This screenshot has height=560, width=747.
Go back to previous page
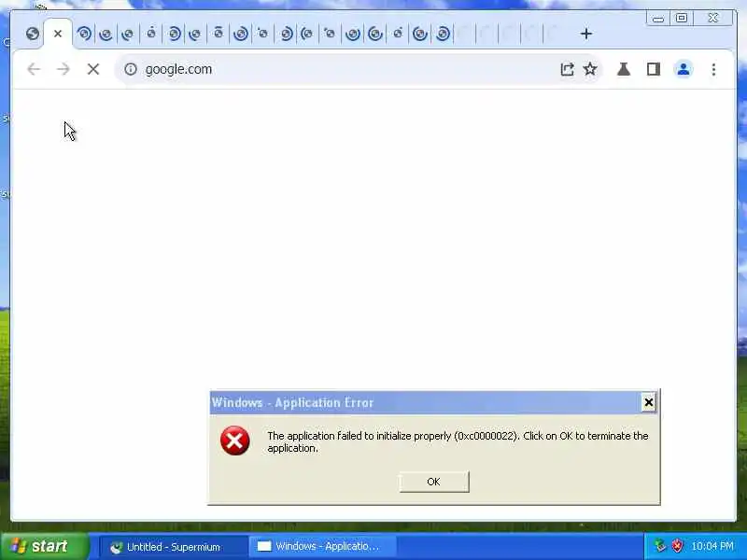click(34, 69)
